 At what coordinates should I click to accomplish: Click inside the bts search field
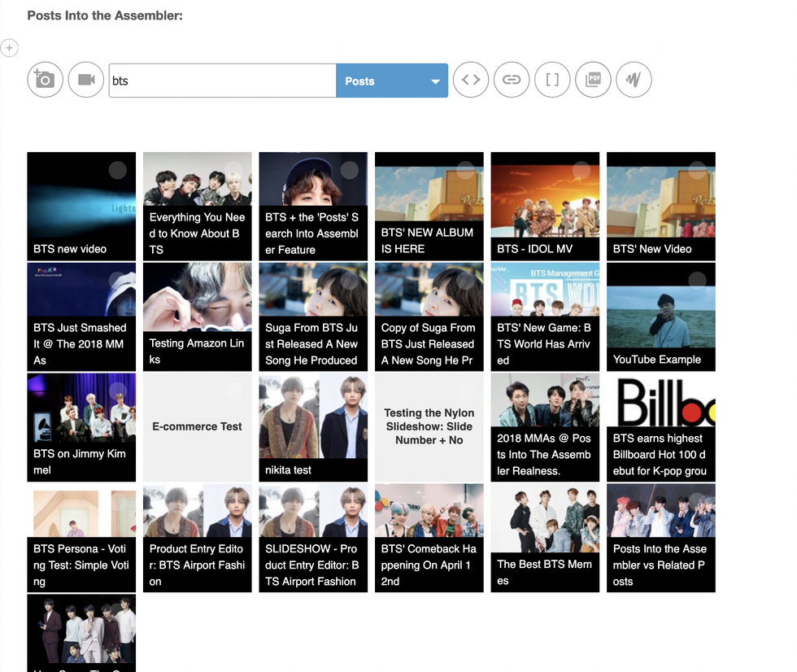point(222,81)
